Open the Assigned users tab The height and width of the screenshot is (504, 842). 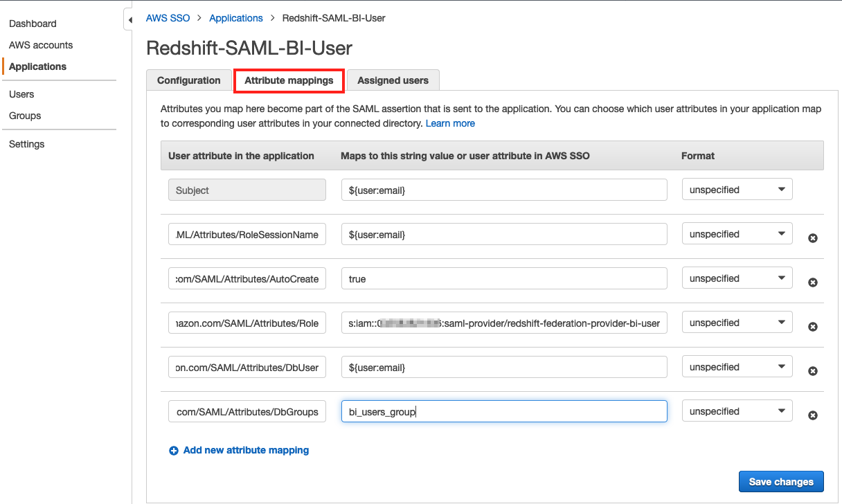(x=393, y=80)
